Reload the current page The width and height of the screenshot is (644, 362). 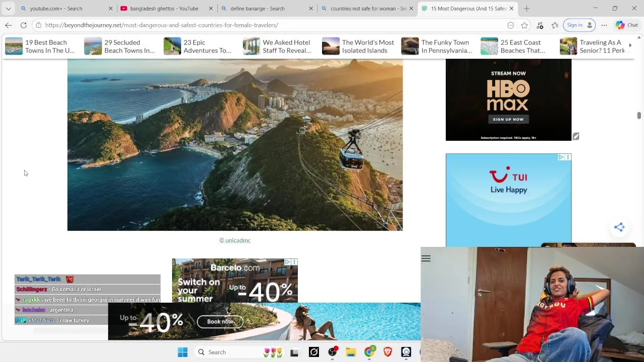pyautogui.click(x=24, y=25)
